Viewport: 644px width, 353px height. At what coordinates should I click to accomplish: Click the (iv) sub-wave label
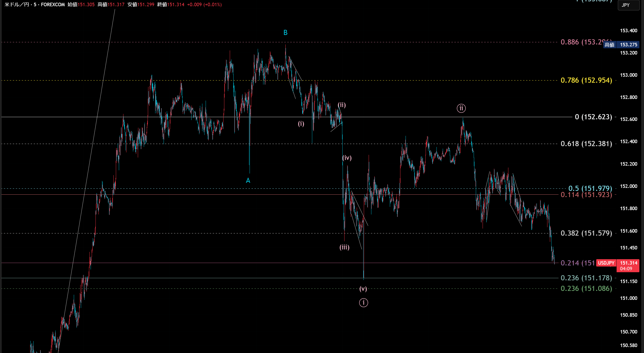pos(347,158)
